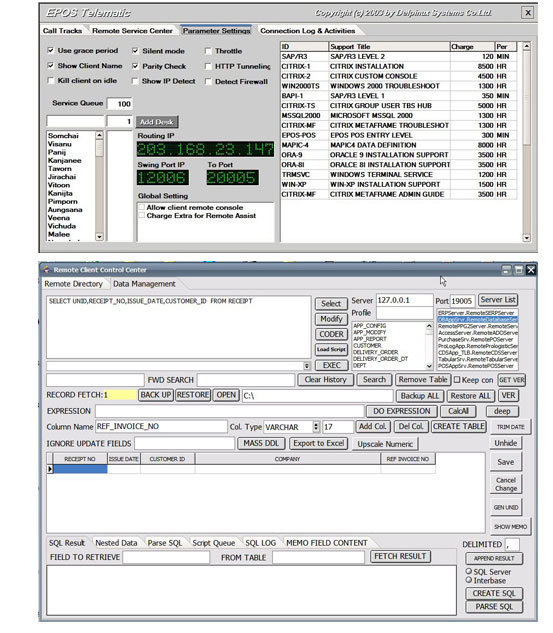Toggle Parity Check checkbox

pos(135,66)
